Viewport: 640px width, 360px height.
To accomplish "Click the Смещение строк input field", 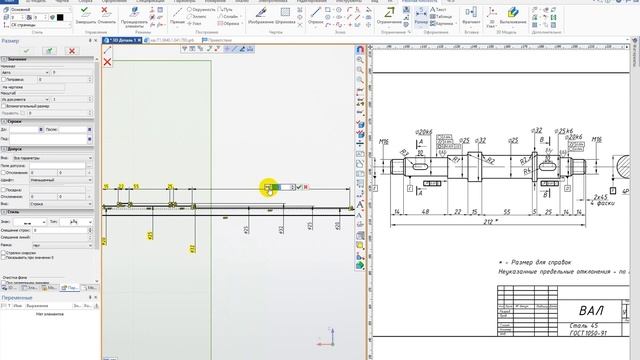I will point(61,230).
